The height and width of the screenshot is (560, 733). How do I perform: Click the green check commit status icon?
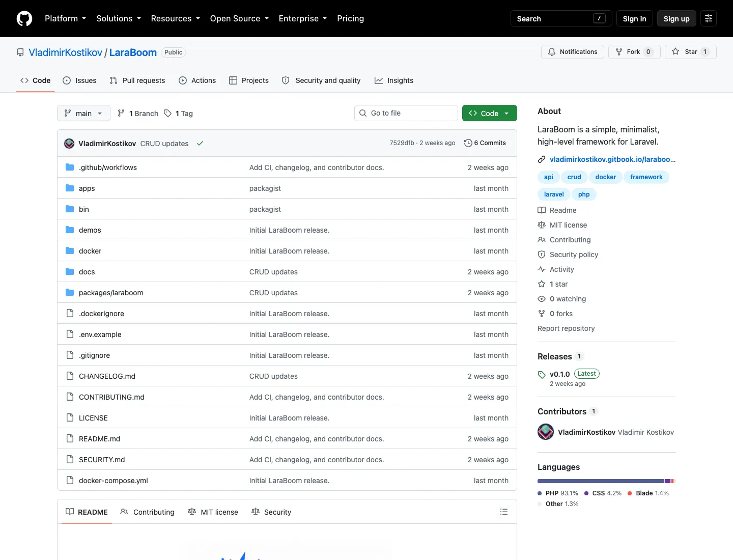click(200, 143)
